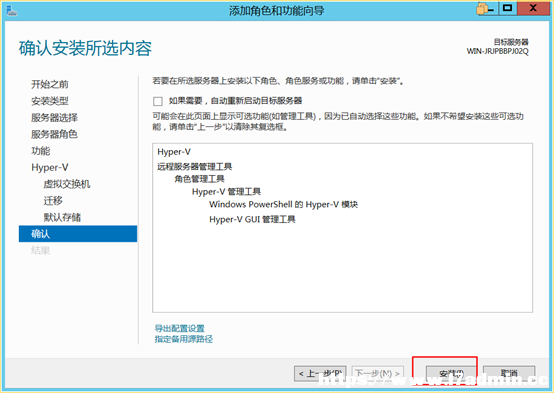Select Windows PowerShell 的 Hyper-V 模块 row
The width and height of the screenshot is (554, 393).
tap(283, 205)
